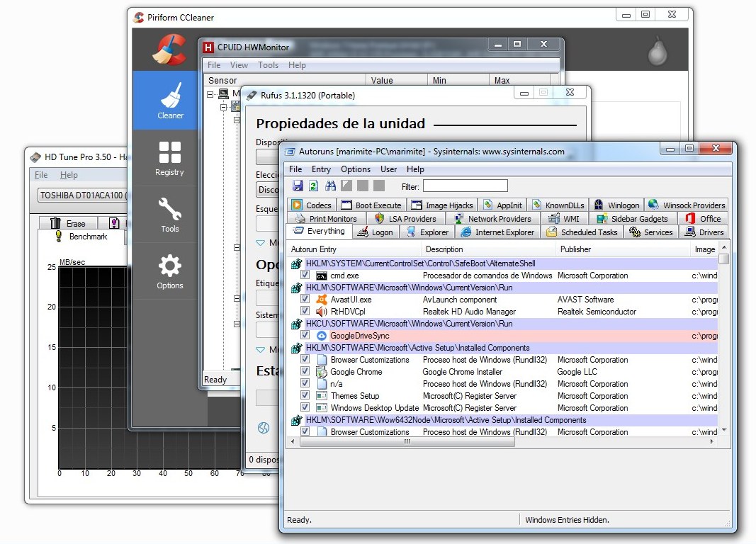Screen dimensions: 756x544
Task: Toggle the Windows Desktop Update checkbox
Action: pos(305,407)
